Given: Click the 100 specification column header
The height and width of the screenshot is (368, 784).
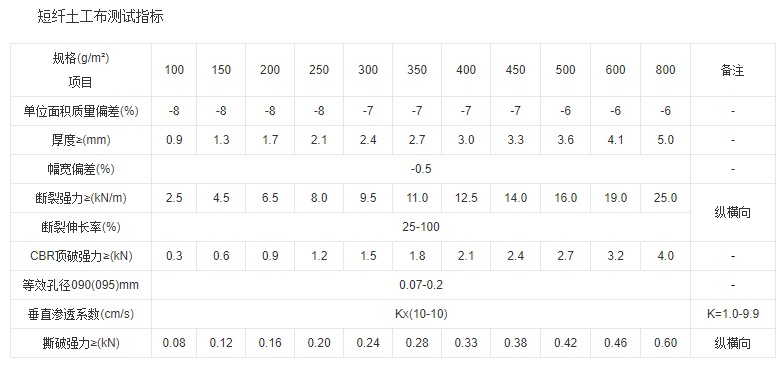Looking at the screenshot, I should click(x=174, y=70).
